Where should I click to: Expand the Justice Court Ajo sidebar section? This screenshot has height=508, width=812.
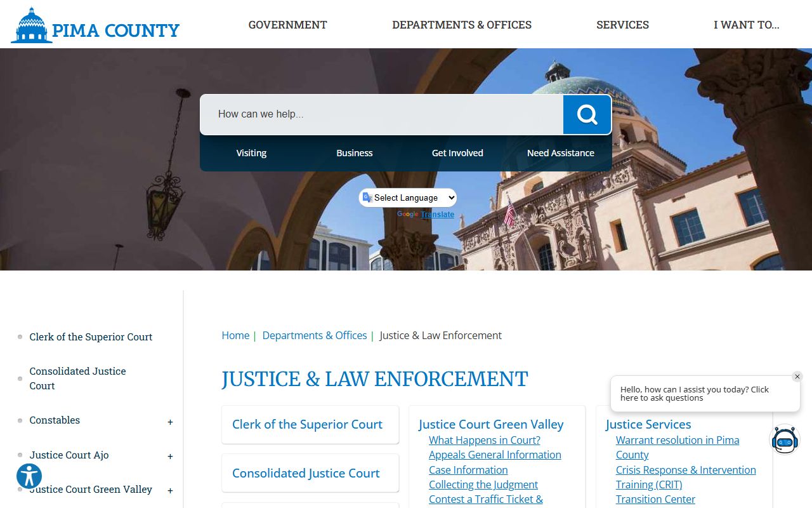[170, 457]
